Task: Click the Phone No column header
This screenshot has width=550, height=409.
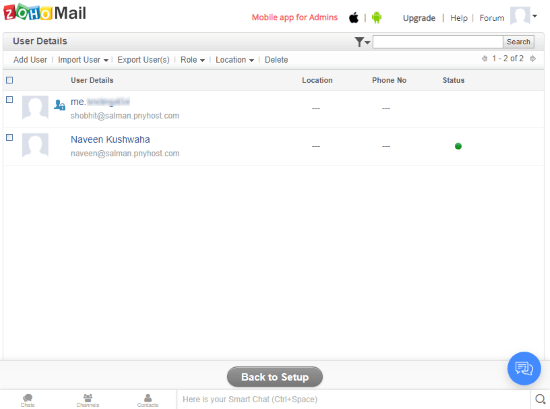Action: (x=389, y=80)
